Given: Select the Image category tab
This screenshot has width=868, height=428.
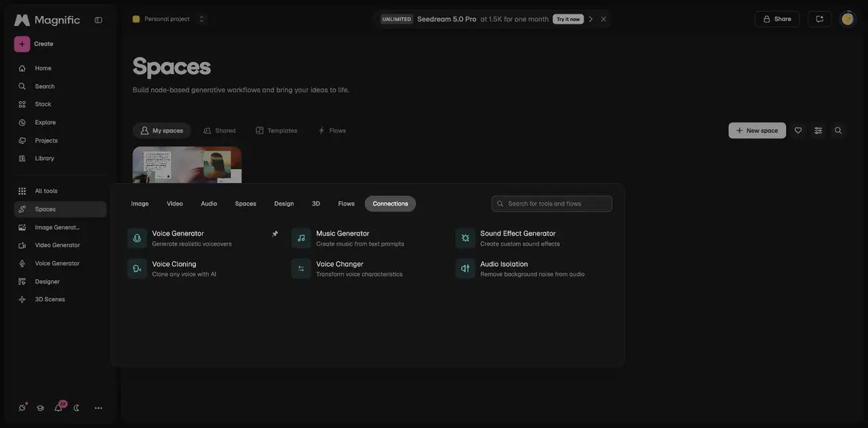Looking at the screenshot, I should [x=140, y=203].
